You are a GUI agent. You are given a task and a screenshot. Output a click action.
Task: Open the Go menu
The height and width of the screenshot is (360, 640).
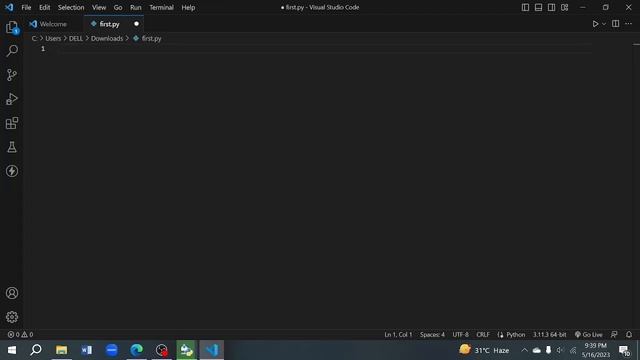[118, 7]
